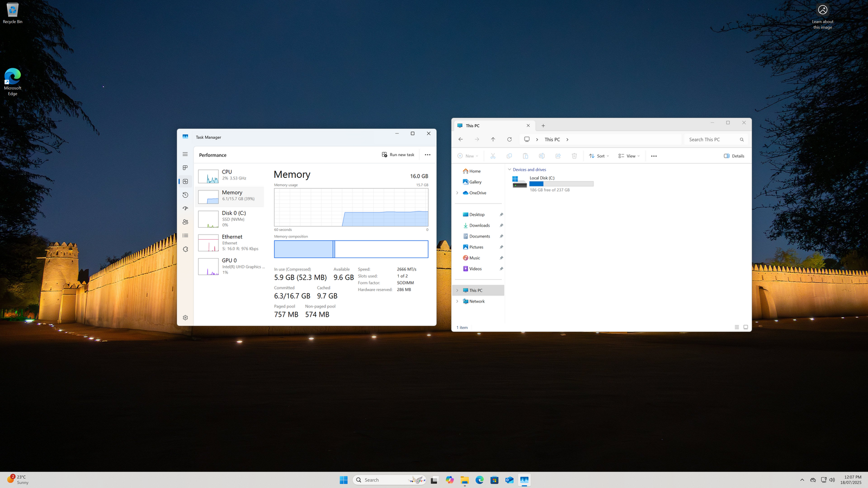Screen dimensions: 868x488
Task: Open Task Manager settings gear
Action: pyautogui.click(x=185, y=318)
